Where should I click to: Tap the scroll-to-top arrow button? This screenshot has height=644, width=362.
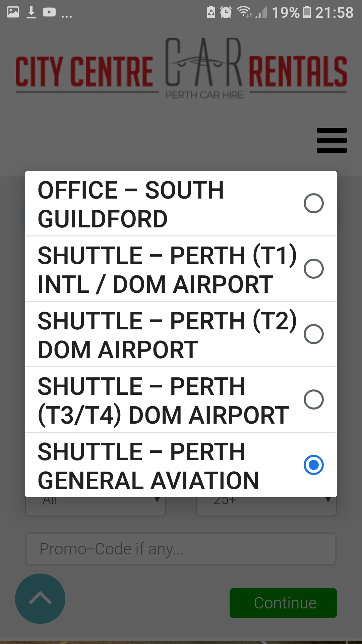point(40,599)
